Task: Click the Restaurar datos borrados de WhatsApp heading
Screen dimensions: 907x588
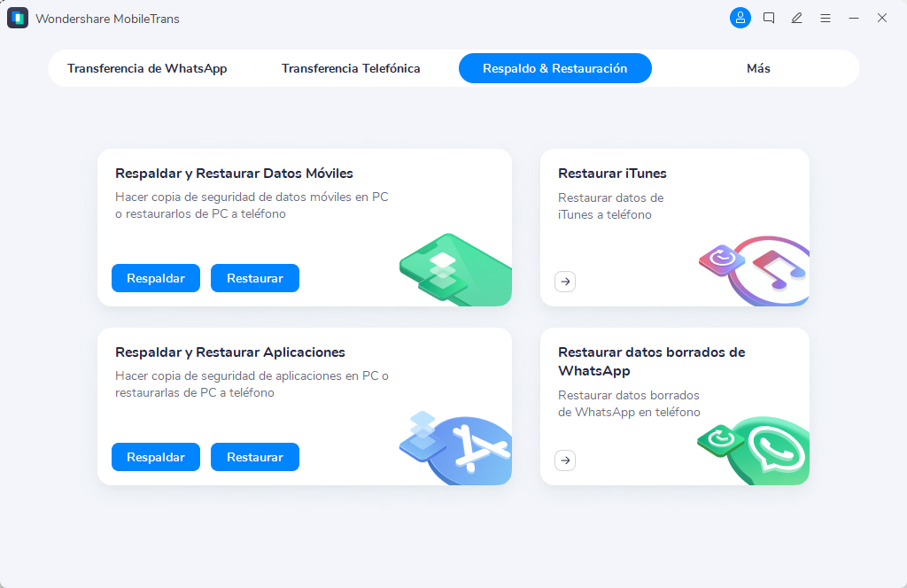Action: point(651,361)
